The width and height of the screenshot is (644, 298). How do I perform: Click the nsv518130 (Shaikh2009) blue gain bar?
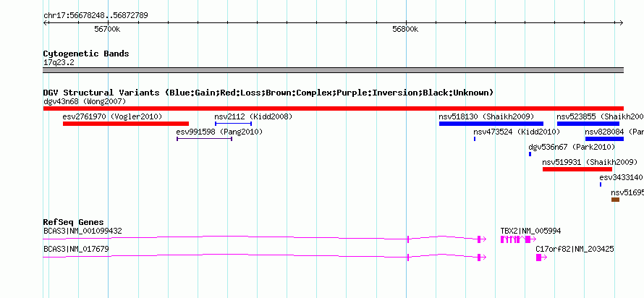491,124
